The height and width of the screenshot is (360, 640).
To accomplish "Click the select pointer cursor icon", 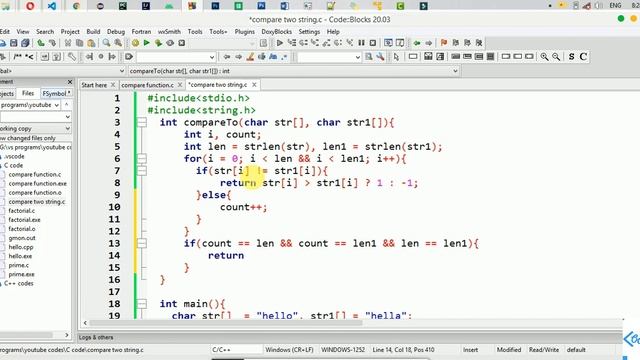I will (396, 57).
